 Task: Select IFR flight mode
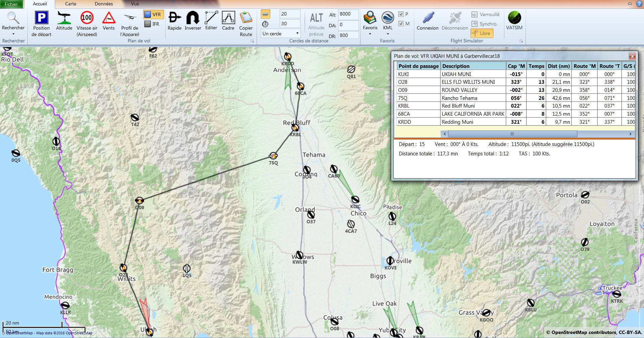click(152, 24)
